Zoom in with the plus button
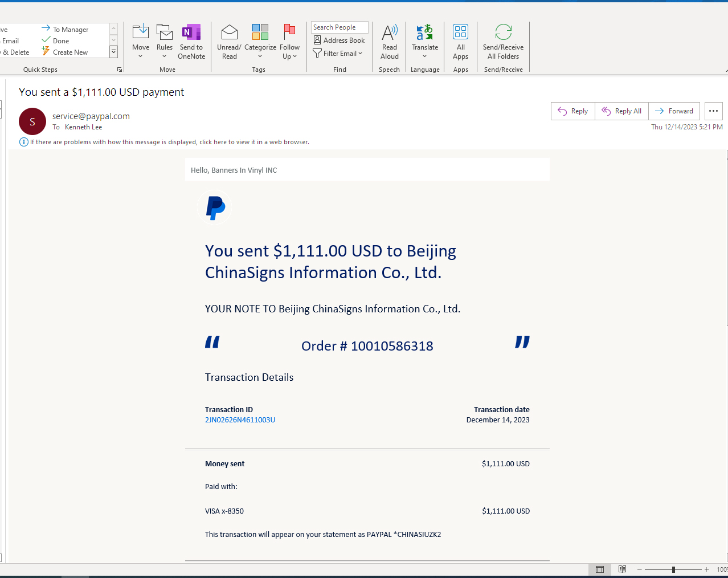The height and width of the screenshot is (578, 728). 707,569
